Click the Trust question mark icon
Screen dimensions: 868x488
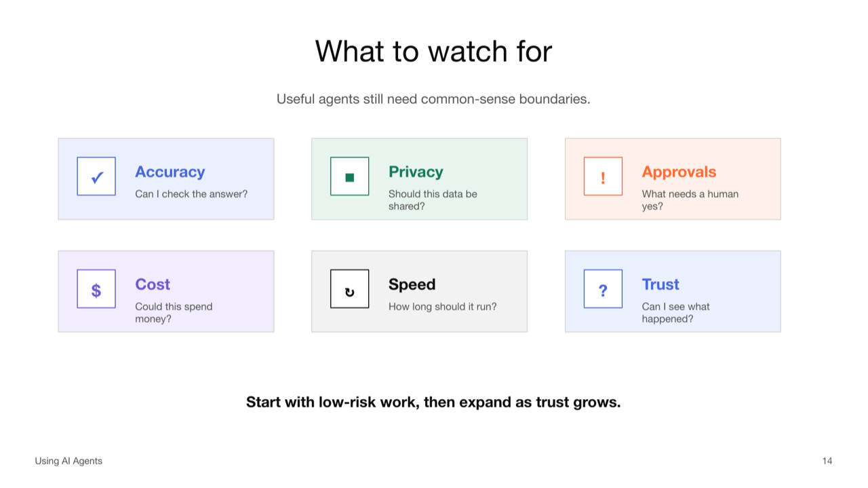coord(603,289)
